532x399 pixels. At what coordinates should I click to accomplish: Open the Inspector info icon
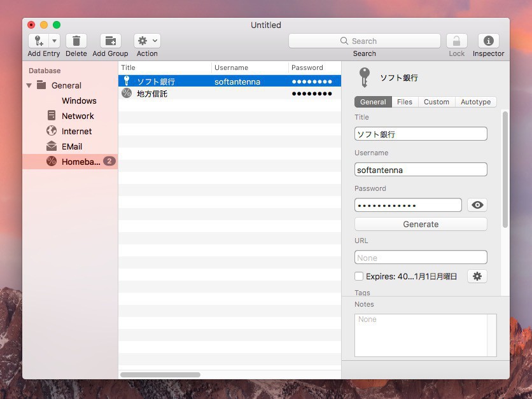(x=488, y=41)
